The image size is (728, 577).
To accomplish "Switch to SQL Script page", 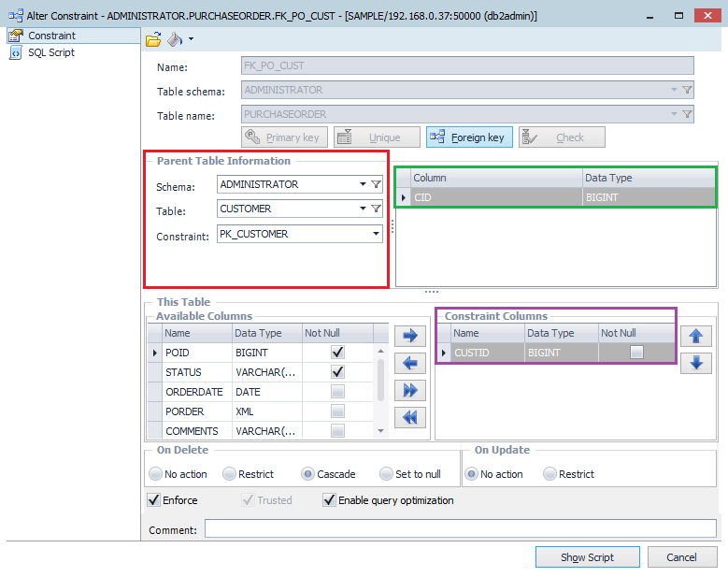I will coord(50,53).
